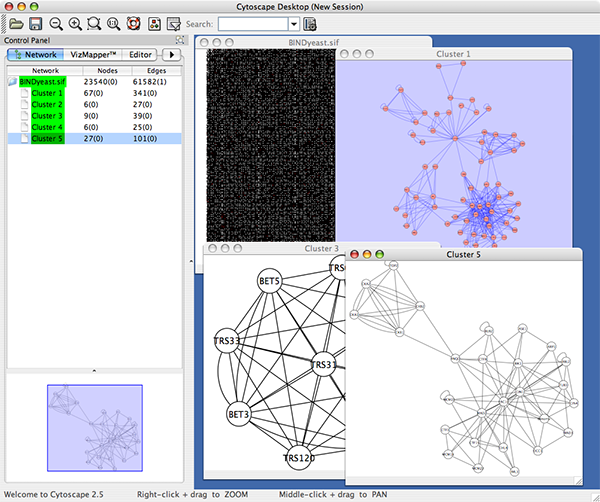Click the search configuration icon beside search box
The width and height of the screenshot is (600, 502).
click(310, 23)
